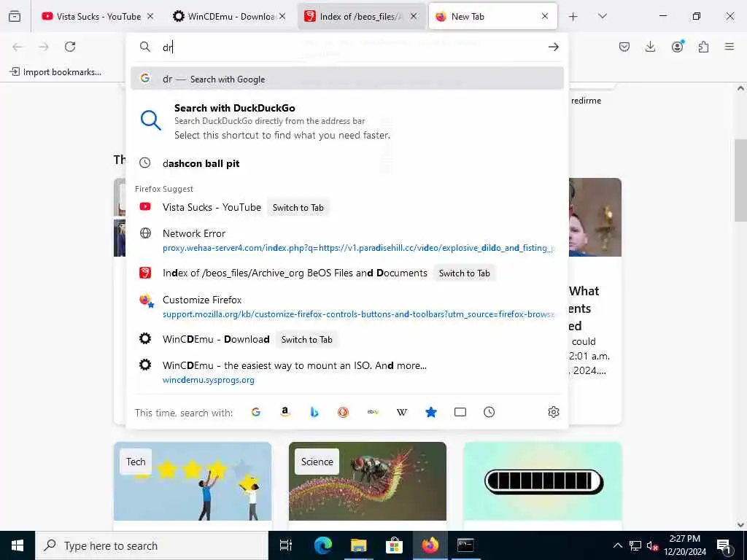Open the clock showing 2:27 PM
Viewport: 747px width, 560px height.
pyautogui.click(x=684, y=545)
